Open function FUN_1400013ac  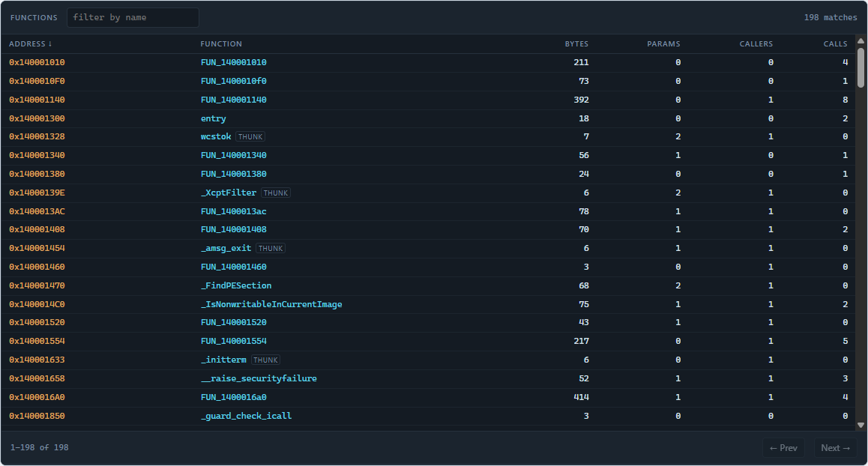click(x=233, y=211)
